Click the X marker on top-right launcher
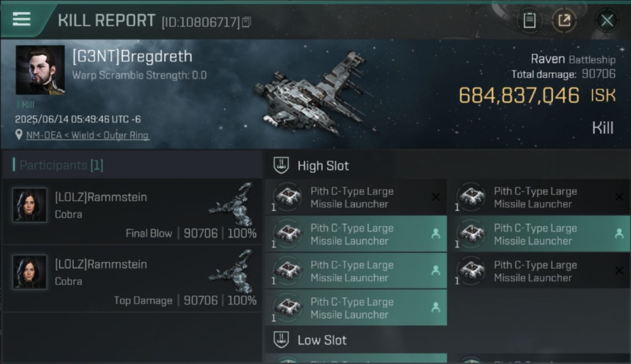 pyautogui.click(x=619, y=197)
